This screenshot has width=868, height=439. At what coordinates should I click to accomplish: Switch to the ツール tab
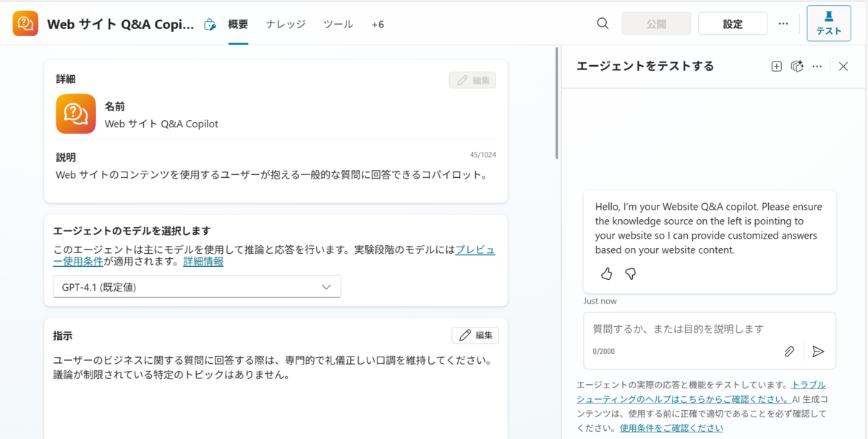tap(338, 24)
